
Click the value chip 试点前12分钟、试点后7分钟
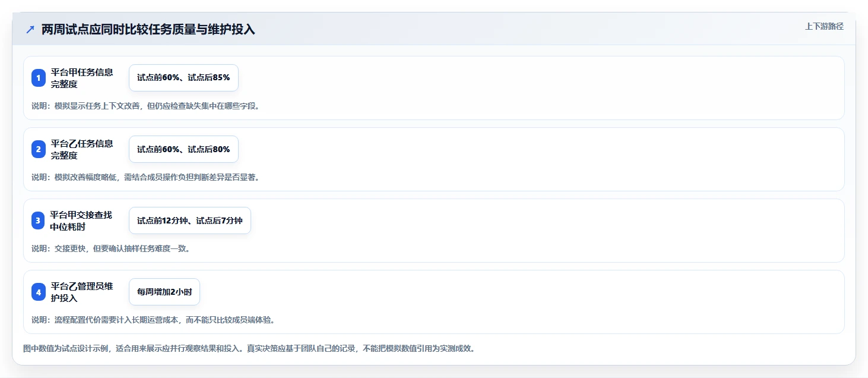pyautogui.click(x=190, y=220)
